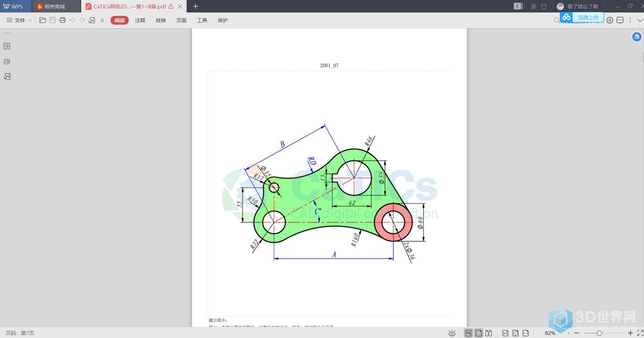Toggle eye protection mode icon
Image resolution: width=644 pixels, height=338 pixels.
pyautogui.click(x=452, y=333)
